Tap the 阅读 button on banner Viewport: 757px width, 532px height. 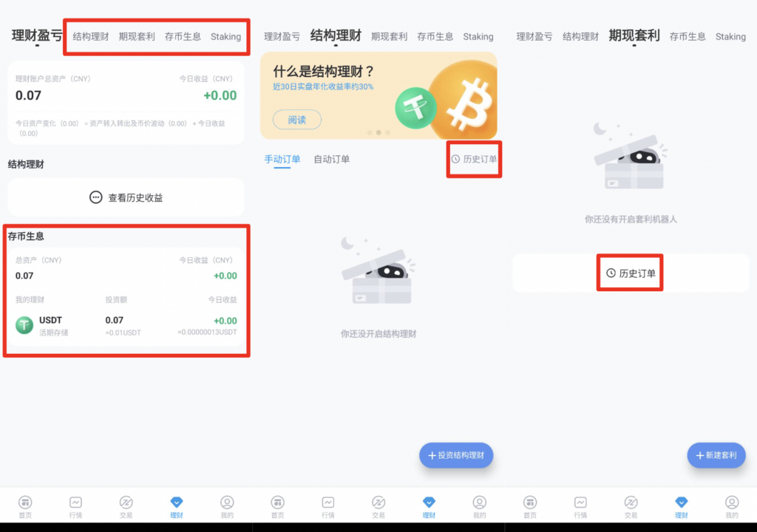pos(297,120)
